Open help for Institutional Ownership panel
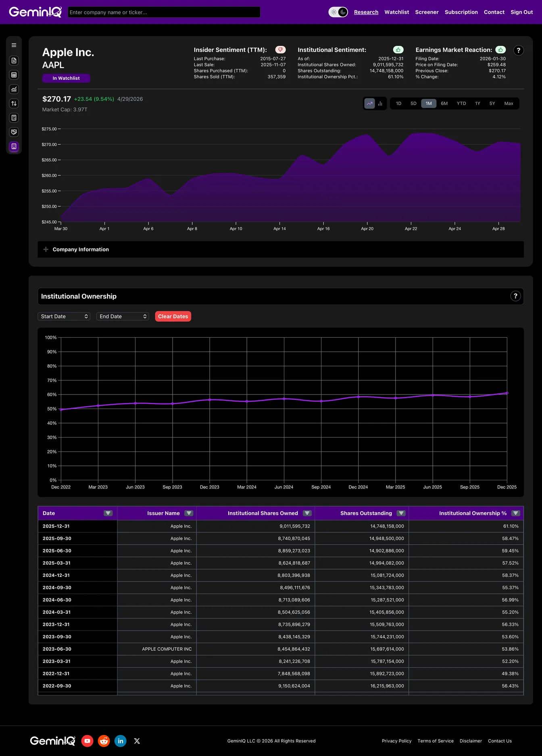 pyautogui.click(x=515, y=296)
